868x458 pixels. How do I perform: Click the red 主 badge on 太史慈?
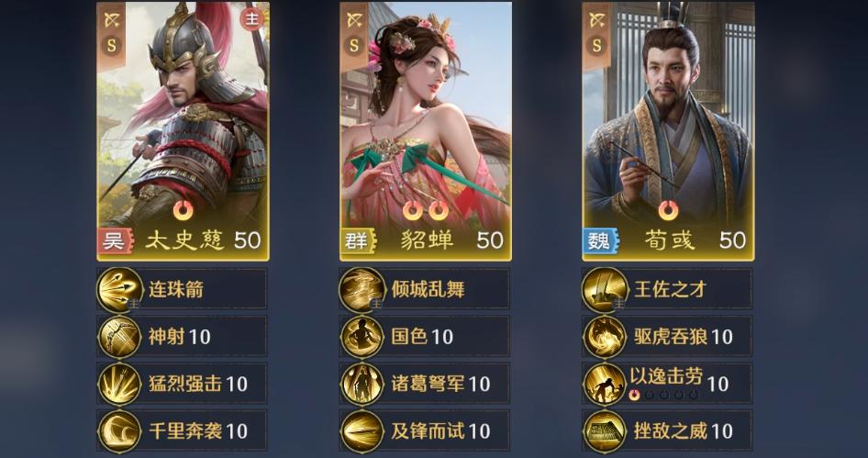pyautogui.click(x=252, y=19)
